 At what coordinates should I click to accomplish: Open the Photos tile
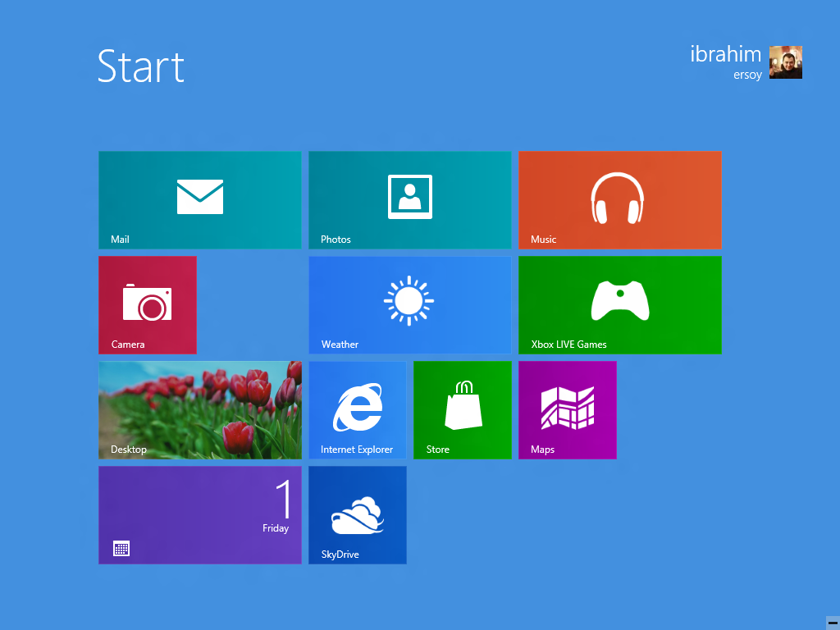pos(410,200)
